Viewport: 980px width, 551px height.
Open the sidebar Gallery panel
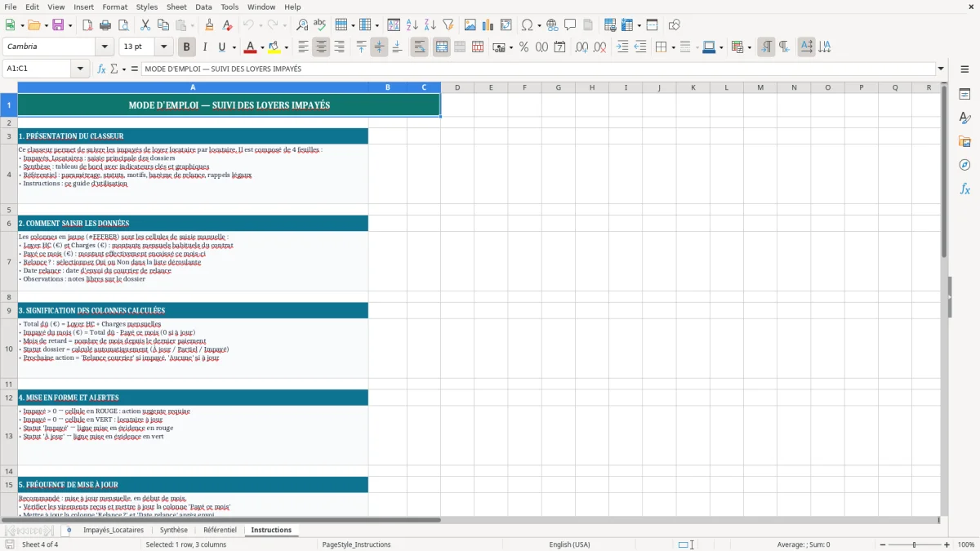tap(964, 141)
